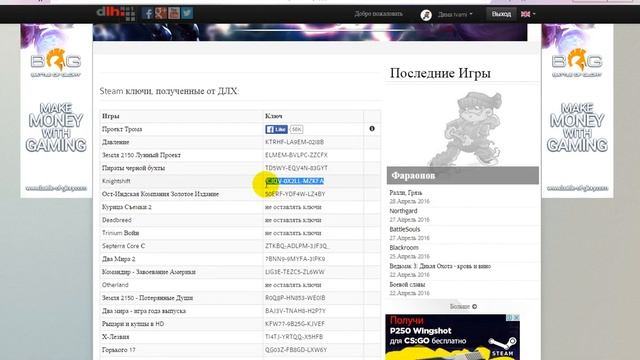Open the Ралли, Грязь game link
This screenshot has width=640, height=360.
[406, 193]
